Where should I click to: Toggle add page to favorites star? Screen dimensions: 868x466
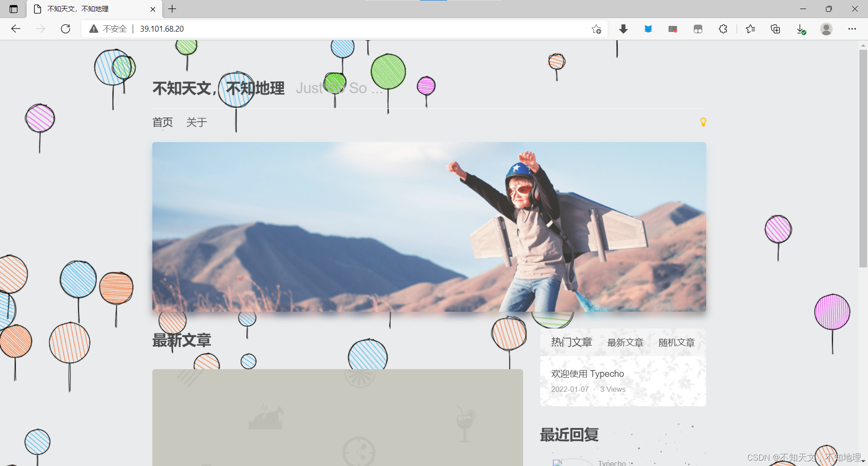[596, 29]
